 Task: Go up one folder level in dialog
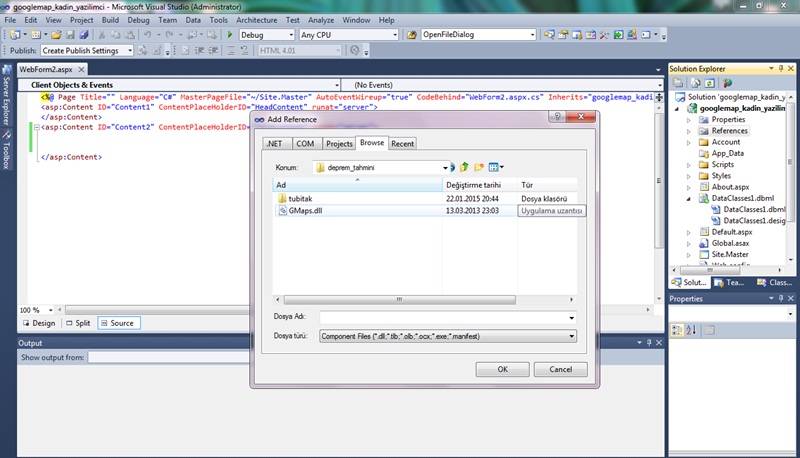(464, 167)
